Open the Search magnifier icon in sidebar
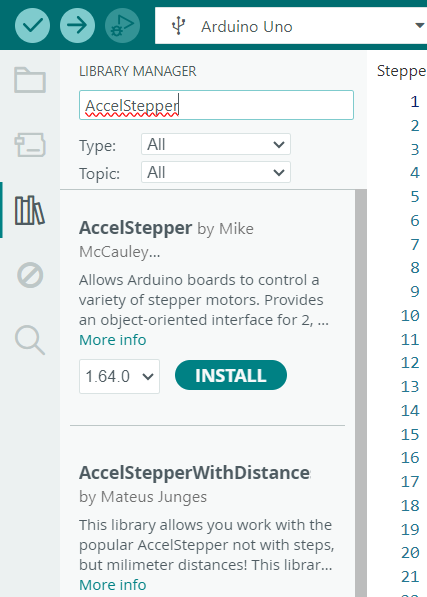 click(x=30, y=340)
